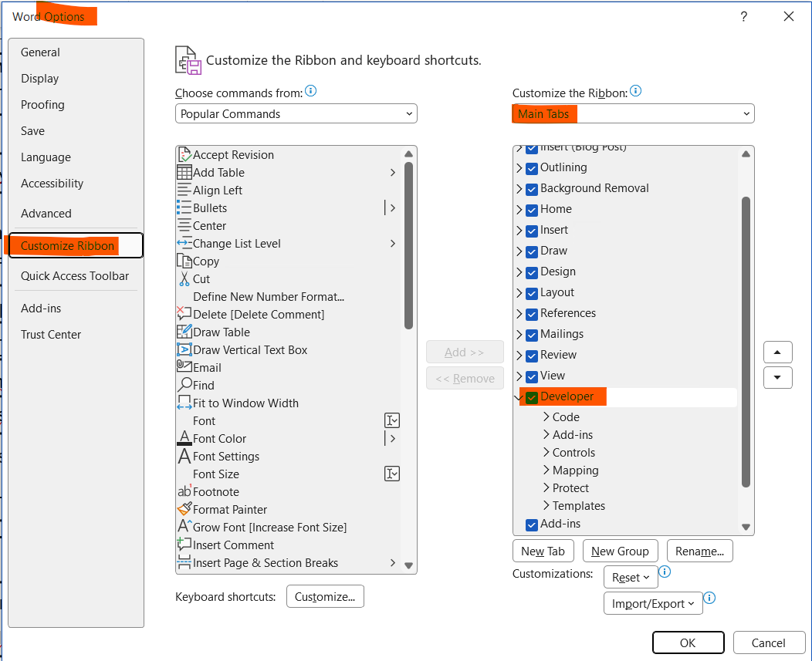
Task: Click the Footnote command icon
Action: [184, 491]
